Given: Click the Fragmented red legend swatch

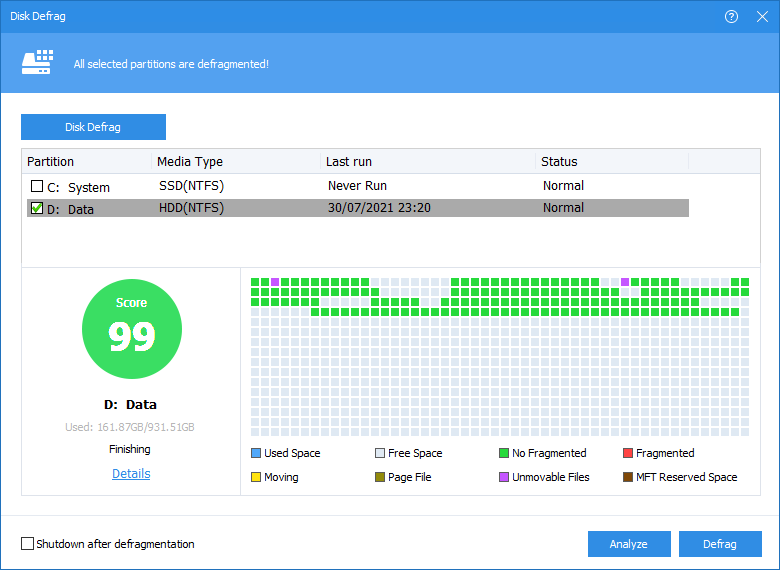Looking at the screenshot, I should pos(628,453).
